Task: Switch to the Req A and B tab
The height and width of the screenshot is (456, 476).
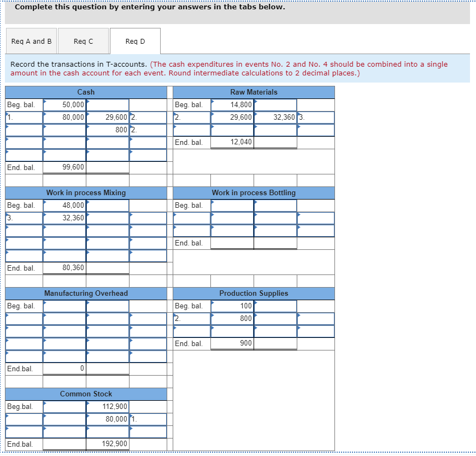Action: pos(31,41)
